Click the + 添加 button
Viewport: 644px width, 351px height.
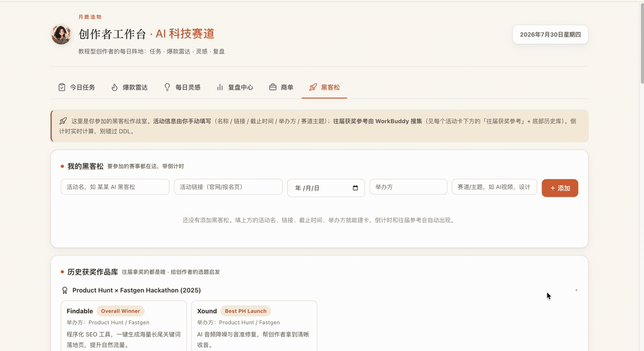[559, 188]
